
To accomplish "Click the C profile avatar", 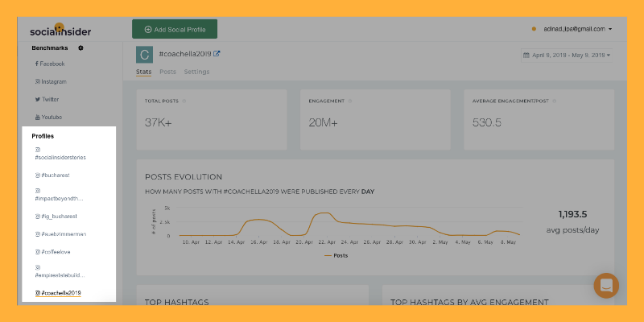I will click(x=145, y=55).
